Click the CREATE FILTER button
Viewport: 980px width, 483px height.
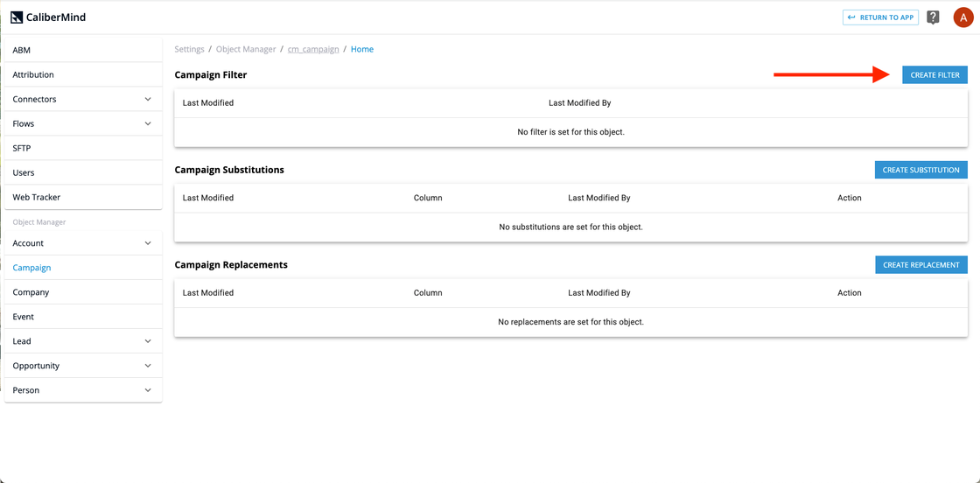[x=934, y=75]
